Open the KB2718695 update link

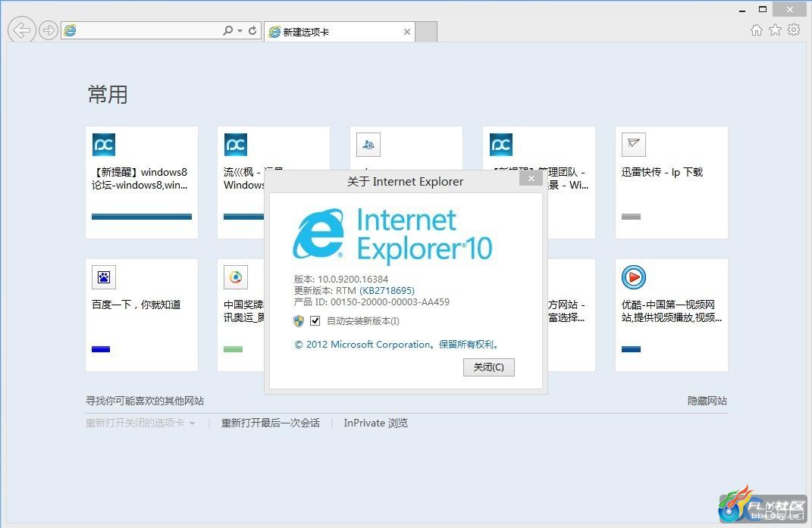point(387,290)
